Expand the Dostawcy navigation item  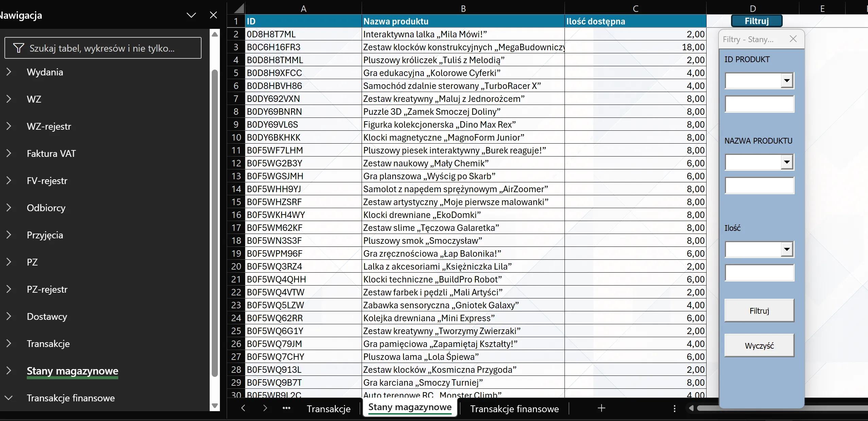tap(9, 316)
